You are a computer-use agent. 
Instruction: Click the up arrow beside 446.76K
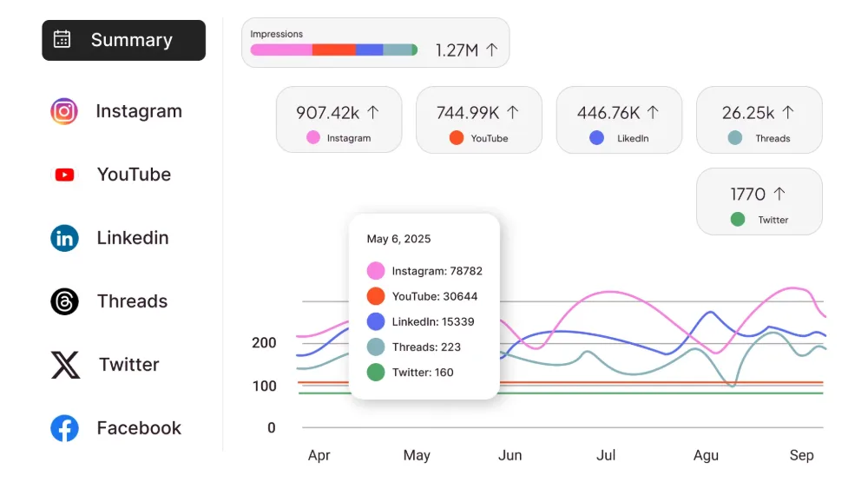coord(654,112)
